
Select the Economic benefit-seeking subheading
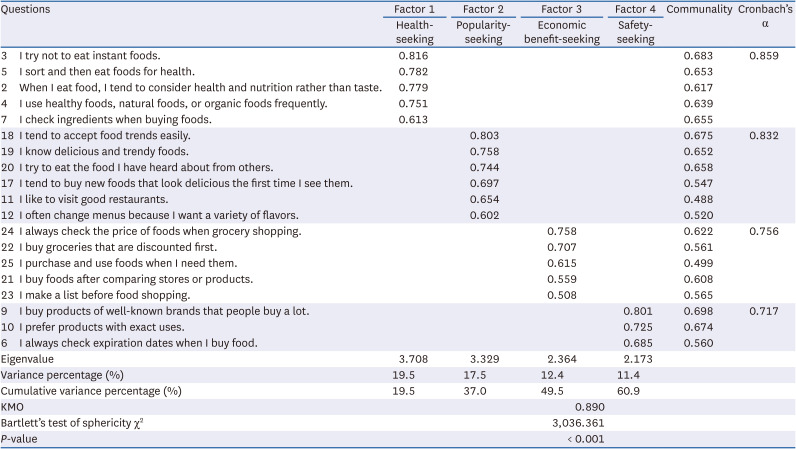(x=561, y=32)
